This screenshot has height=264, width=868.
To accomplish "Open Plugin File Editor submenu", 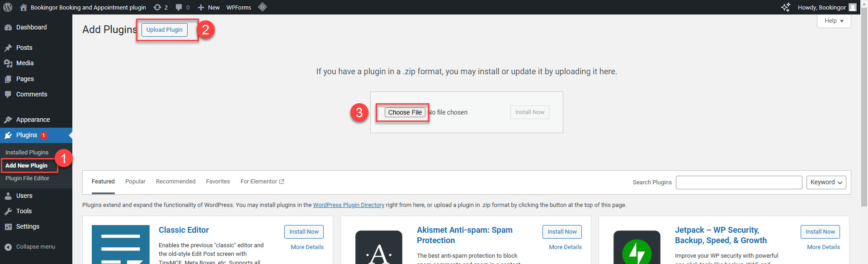I will (x=27, y=178).
